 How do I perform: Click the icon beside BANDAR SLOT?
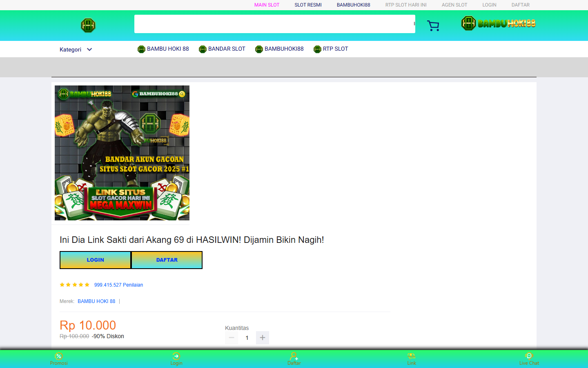(203, 49)
